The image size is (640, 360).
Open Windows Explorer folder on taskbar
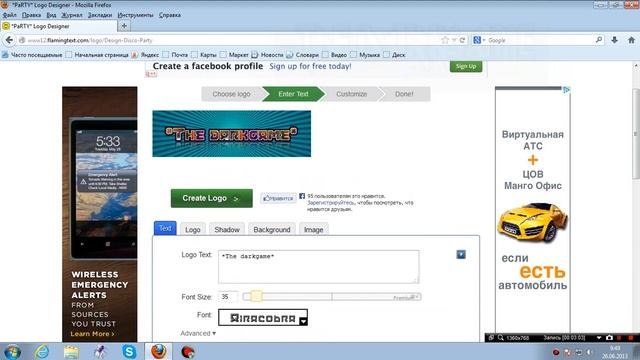(x=71, y=351)
